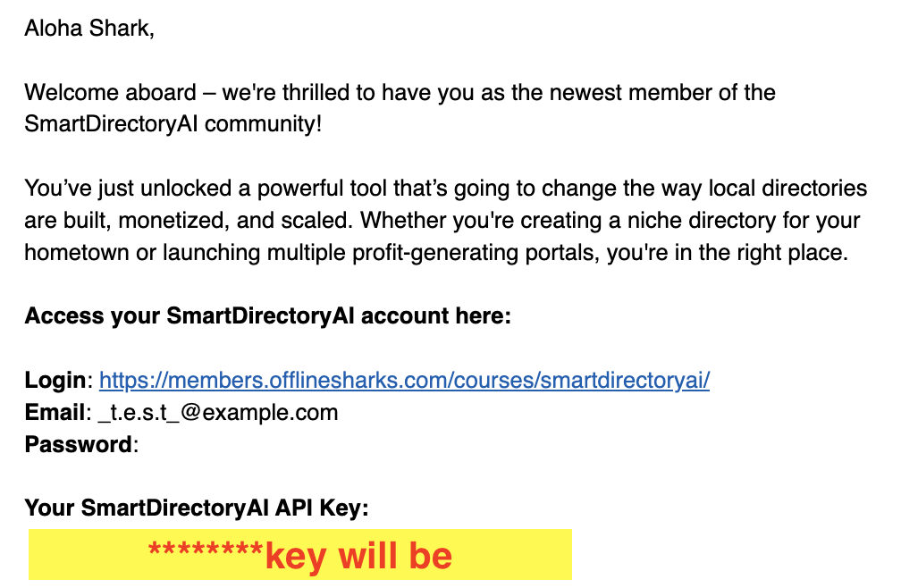The height and width of the screenshot is (588, 901).
Task: Open the members.offlinesharks.com login link
Action: (404, 381)
